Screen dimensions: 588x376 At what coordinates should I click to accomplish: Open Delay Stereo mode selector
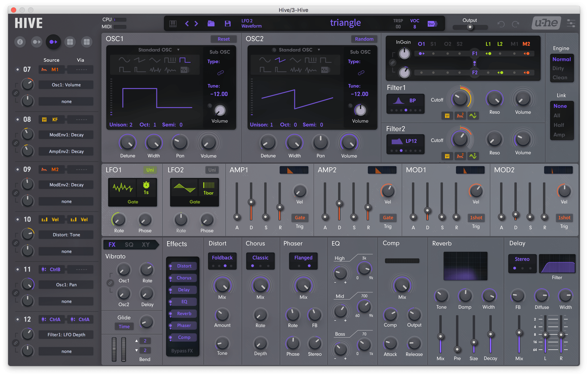pos(522,263)
